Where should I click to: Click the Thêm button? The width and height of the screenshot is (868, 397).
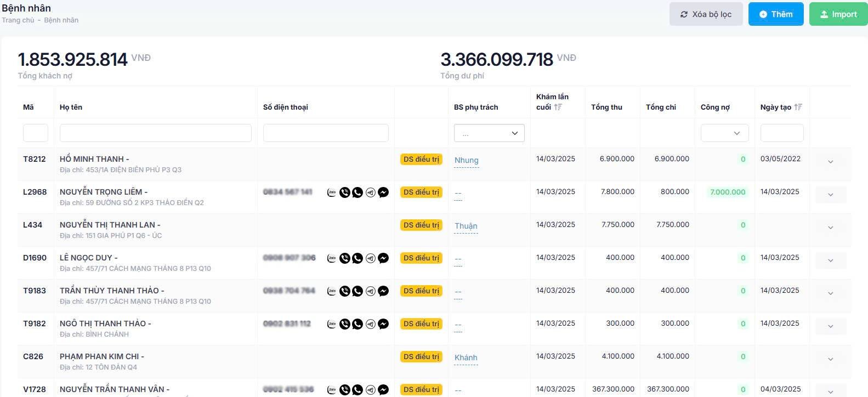pos(776,14)
